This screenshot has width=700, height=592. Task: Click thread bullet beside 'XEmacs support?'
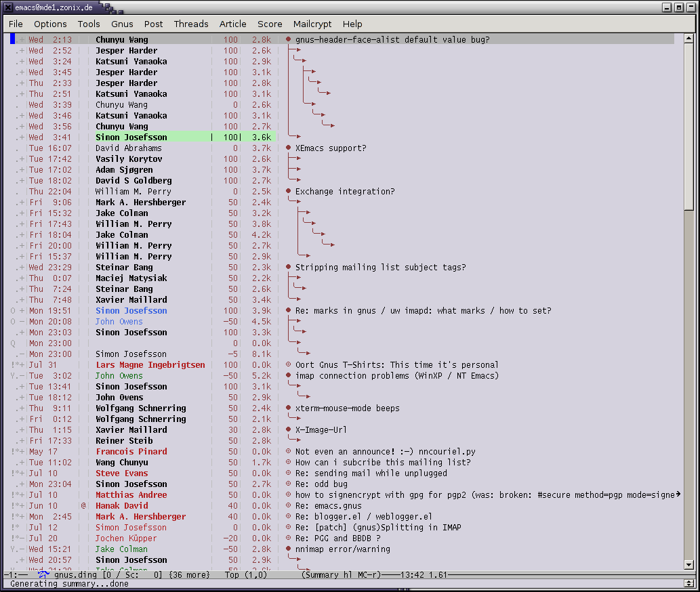click(289, 148)
